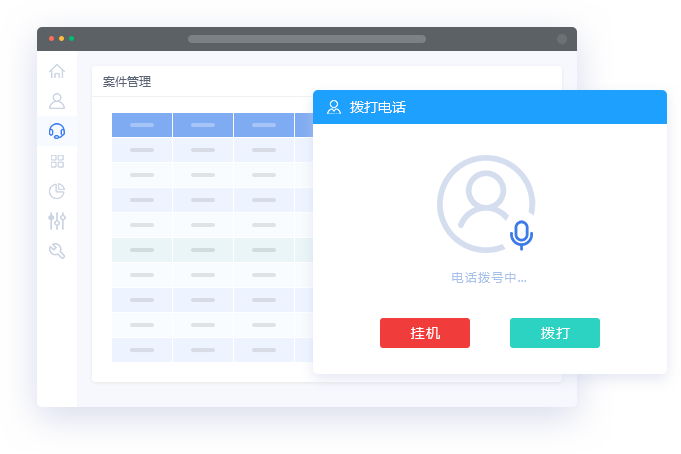Select the green highlighted table row
The height and width of the screenshot is (454, 681).
coord(212,250)
